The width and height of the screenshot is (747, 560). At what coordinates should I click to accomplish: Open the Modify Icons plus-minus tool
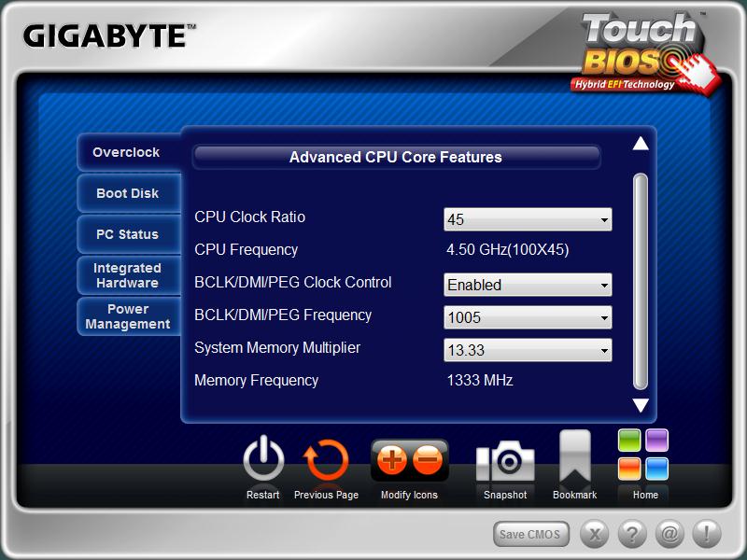pos(409,460)
